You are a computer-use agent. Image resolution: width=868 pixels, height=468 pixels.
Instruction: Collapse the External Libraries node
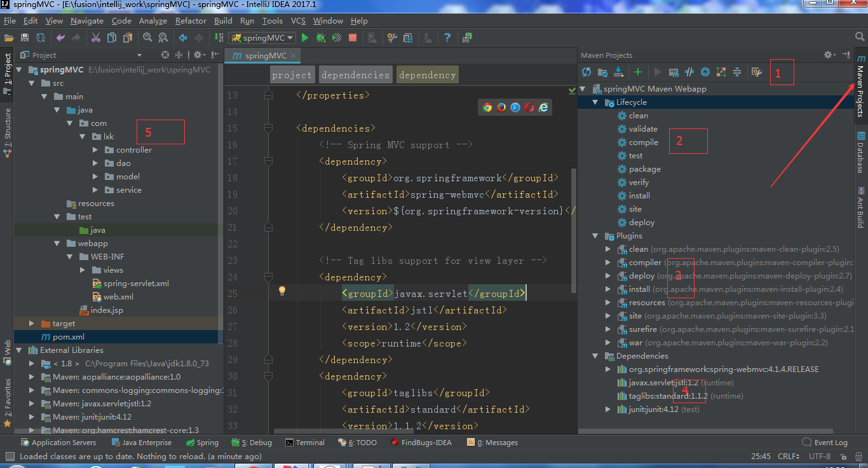click(17, 350)
